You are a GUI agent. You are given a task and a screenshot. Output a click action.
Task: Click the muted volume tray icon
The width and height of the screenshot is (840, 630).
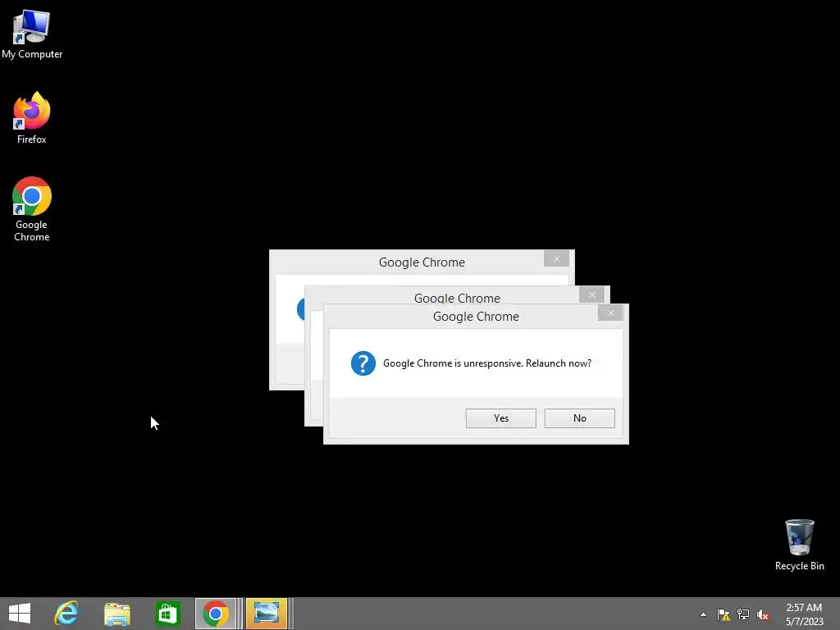[763, 614]
